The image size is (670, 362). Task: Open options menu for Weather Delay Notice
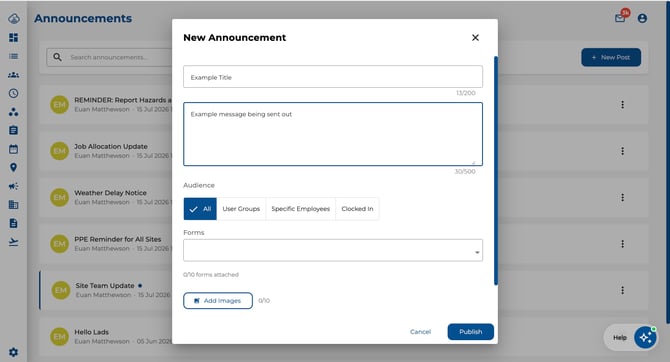pos(622,197)
